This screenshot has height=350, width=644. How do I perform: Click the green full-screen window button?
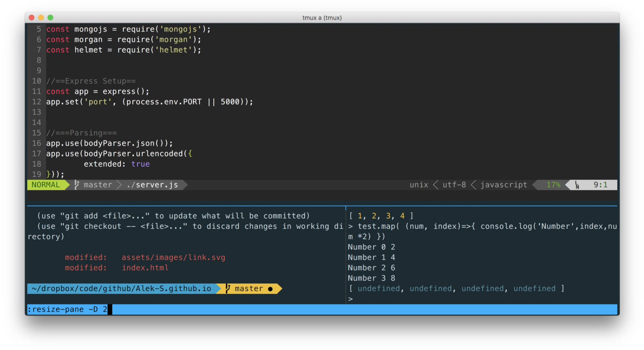[51, 17]
